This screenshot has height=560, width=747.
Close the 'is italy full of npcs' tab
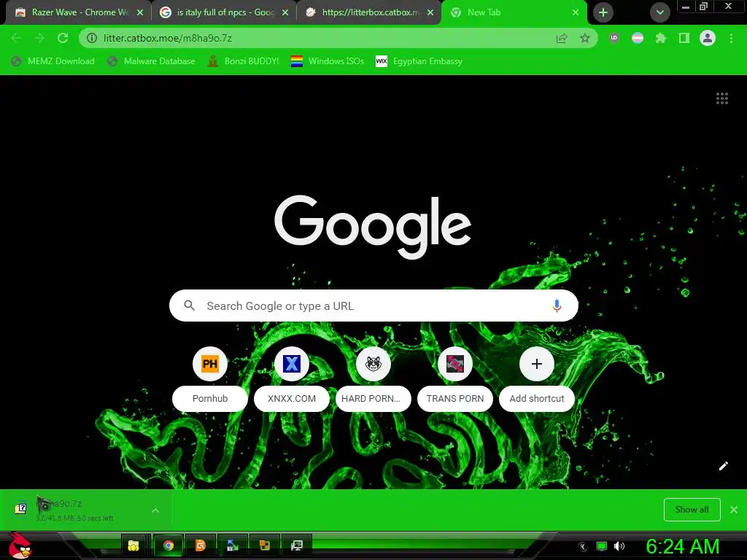[285, 12]
